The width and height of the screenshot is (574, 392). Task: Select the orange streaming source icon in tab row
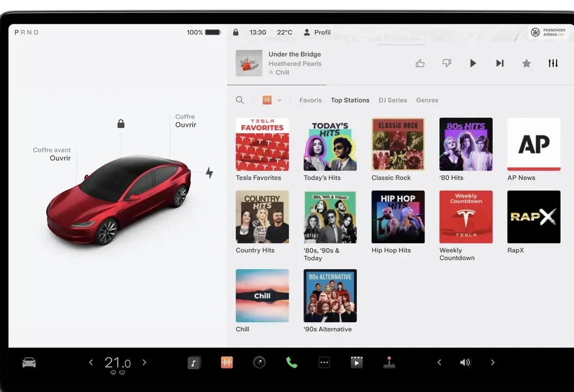click(267, 100)
